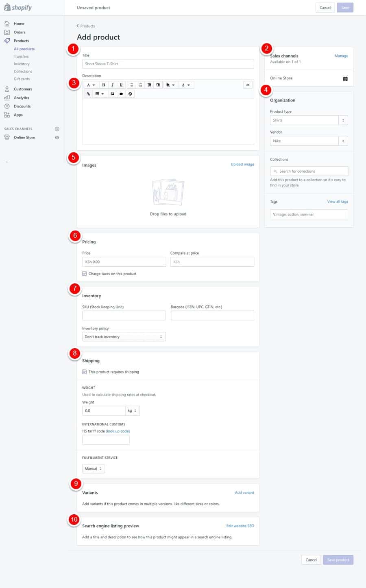This screenshot has width=366, height=588.
Task: Underline text in the description editor
Action: (121, 85)
